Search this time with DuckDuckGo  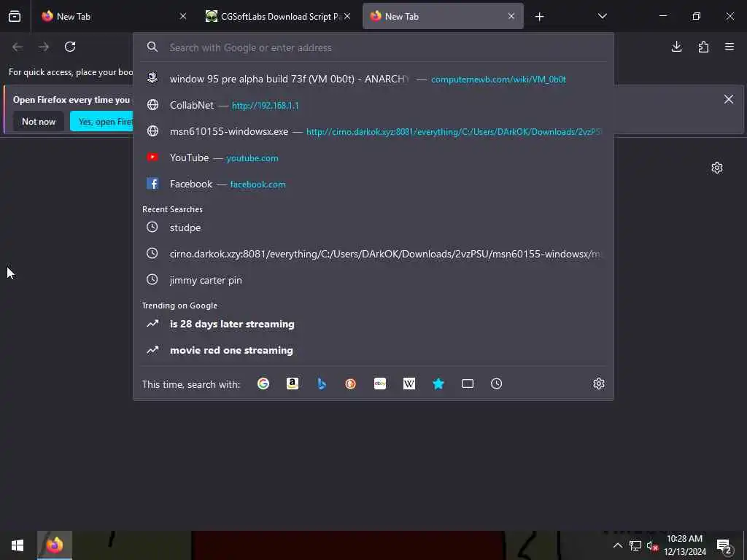[x=351, y=384]
